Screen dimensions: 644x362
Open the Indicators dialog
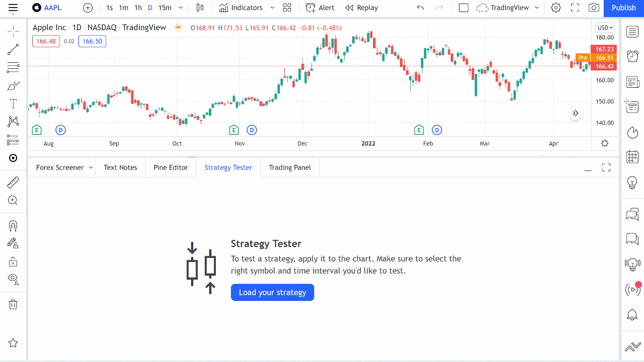(241, 8)
